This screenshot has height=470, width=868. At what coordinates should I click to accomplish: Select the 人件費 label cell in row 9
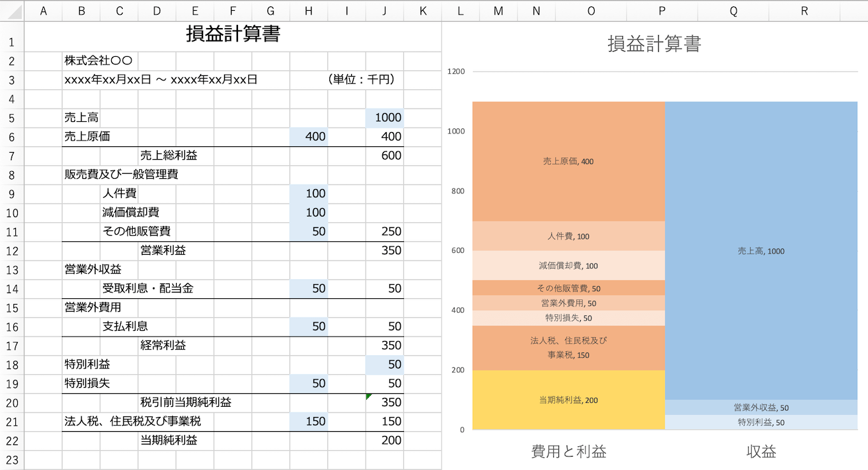click(x=119, y=193)
